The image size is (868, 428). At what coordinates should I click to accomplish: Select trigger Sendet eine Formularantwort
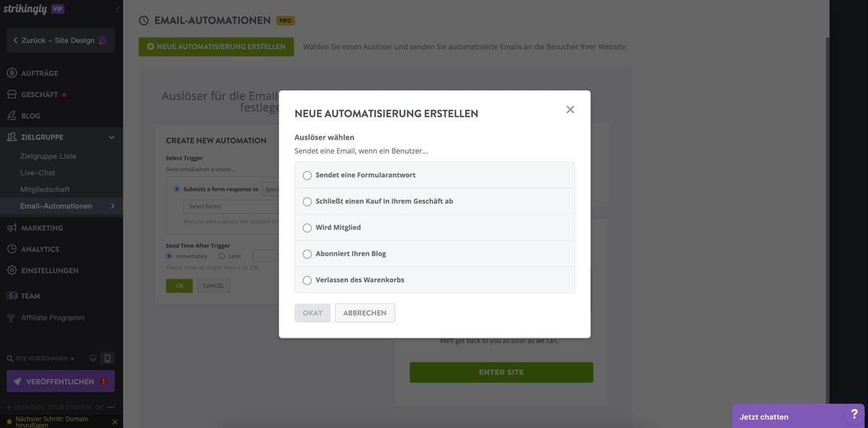[307, 175]
